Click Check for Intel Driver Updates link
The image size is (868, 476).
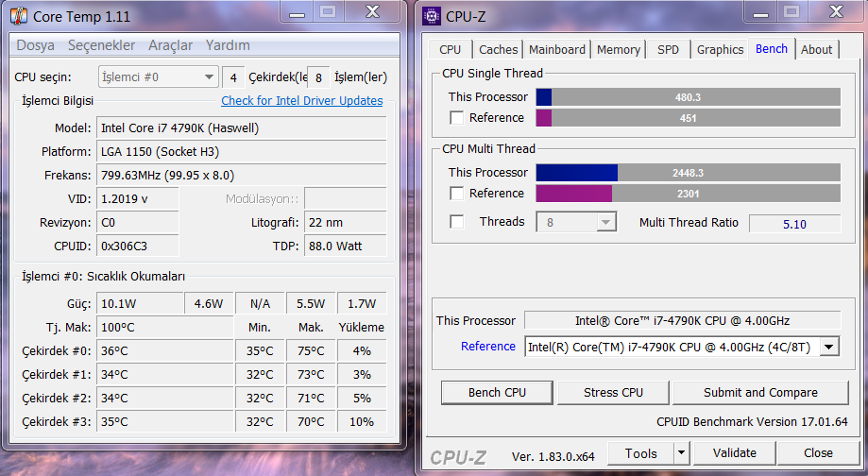coord(302,101)
